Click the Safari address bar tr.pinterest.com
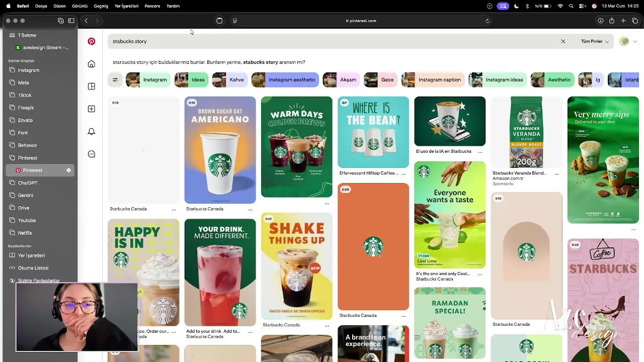Screen dimensions: 644x362 tap(361, 21)
